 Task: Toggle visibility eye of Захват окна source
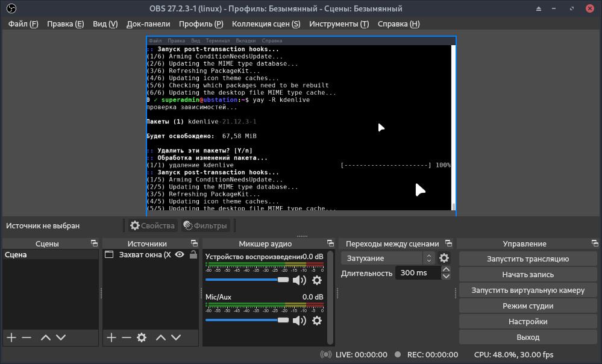[x=180, y=254]
